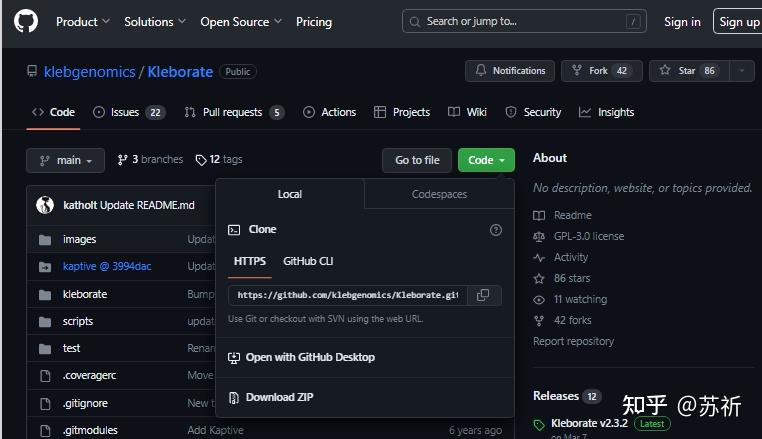Copy the HTTPS clone URL

[x=483, y=295]
